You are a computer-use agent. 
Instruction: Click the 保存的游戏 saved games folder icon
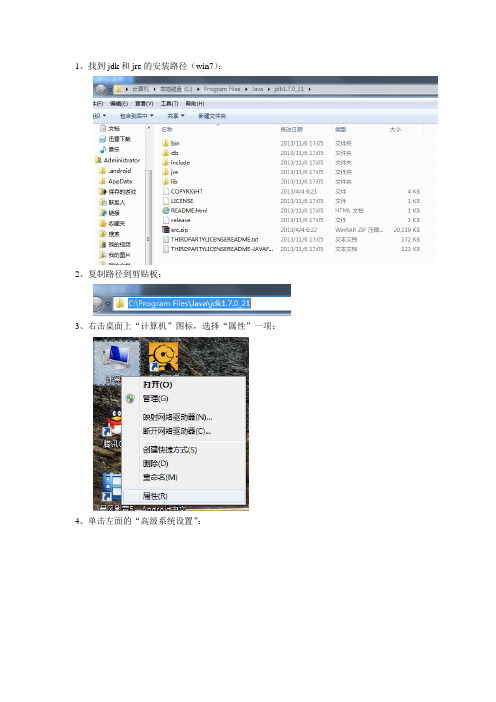pyautogui.click(x=103, y=192)
